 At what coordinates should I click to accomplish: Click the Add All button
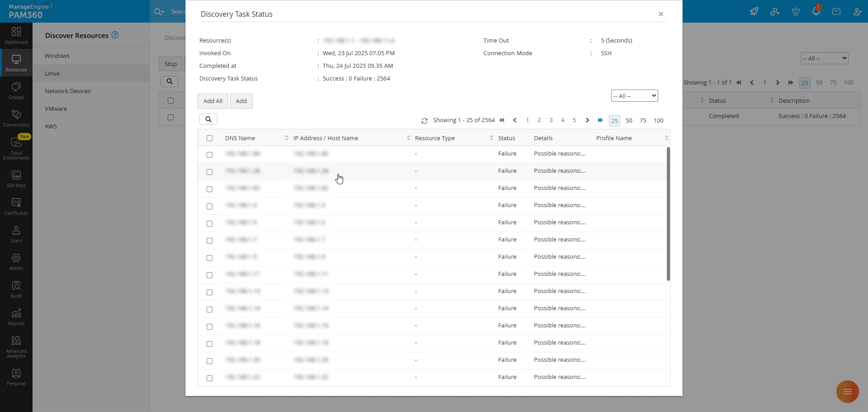tap(212, 101)
